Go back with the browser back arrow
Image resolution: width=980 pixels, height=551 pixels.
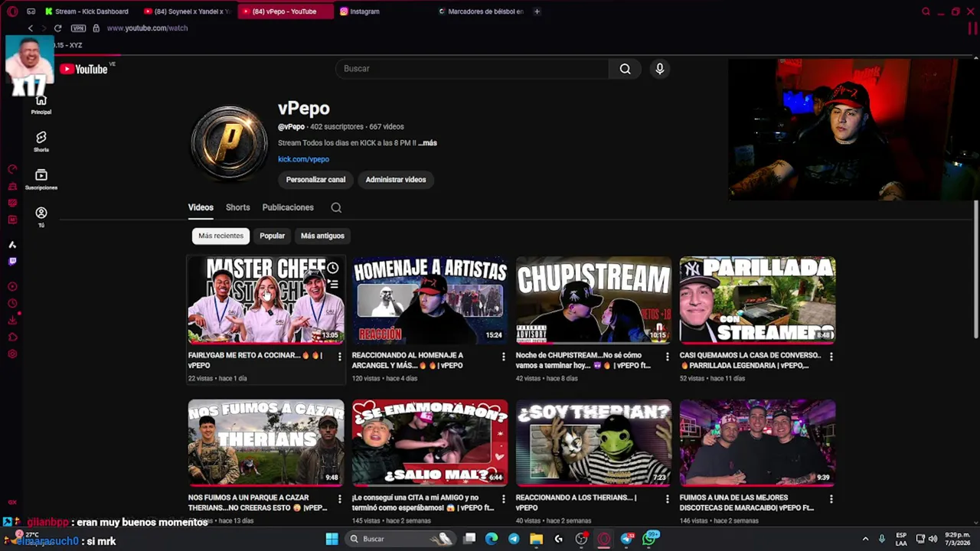pos(31,28)
